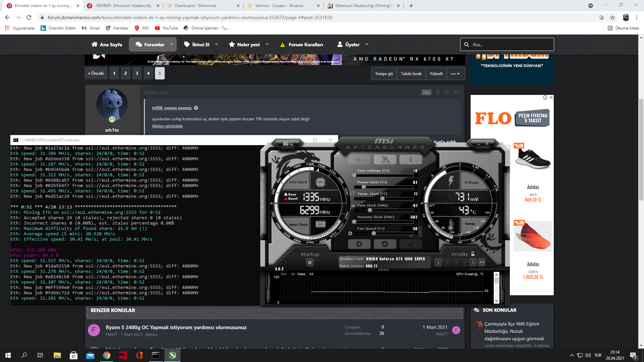Click the fan speed gear icon
The height and width of the screenshot is (362, 644).
coord(350,233)
